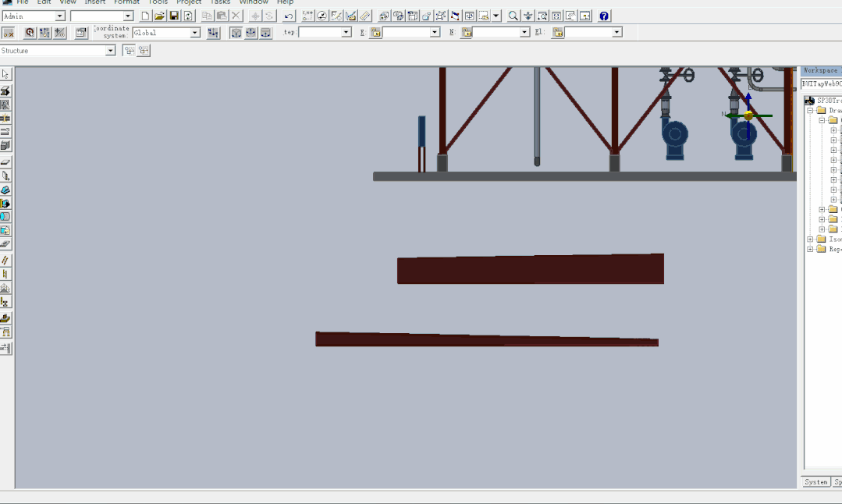Open the Insert menu
The height and width of the screenshot is (504, 842).
click(95, 2)
